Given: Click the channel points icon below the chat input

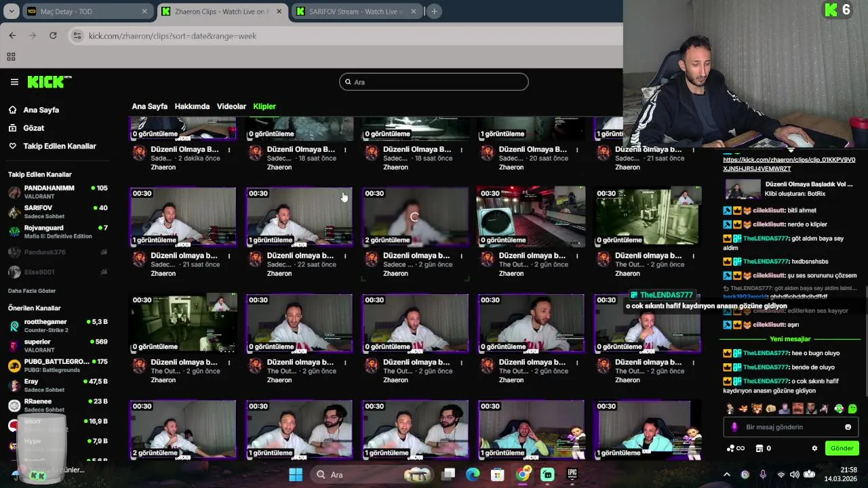Looking at the screenshot, I should pos(735,448).
